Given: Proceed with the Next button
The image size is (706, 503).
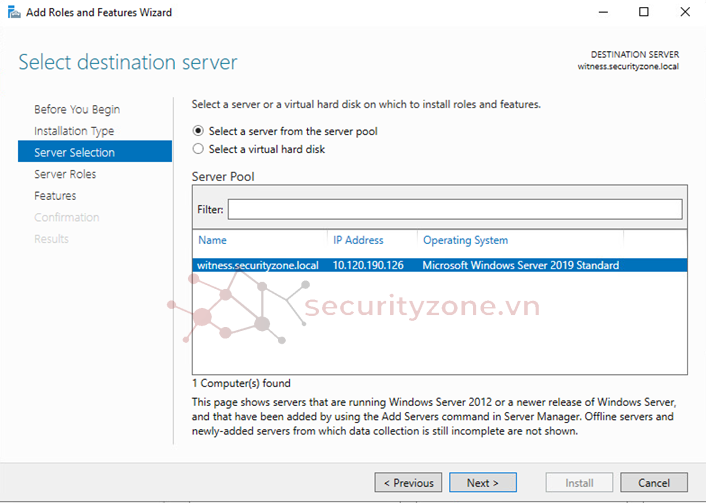Looking at the screenshot, I should pos(482,483).
